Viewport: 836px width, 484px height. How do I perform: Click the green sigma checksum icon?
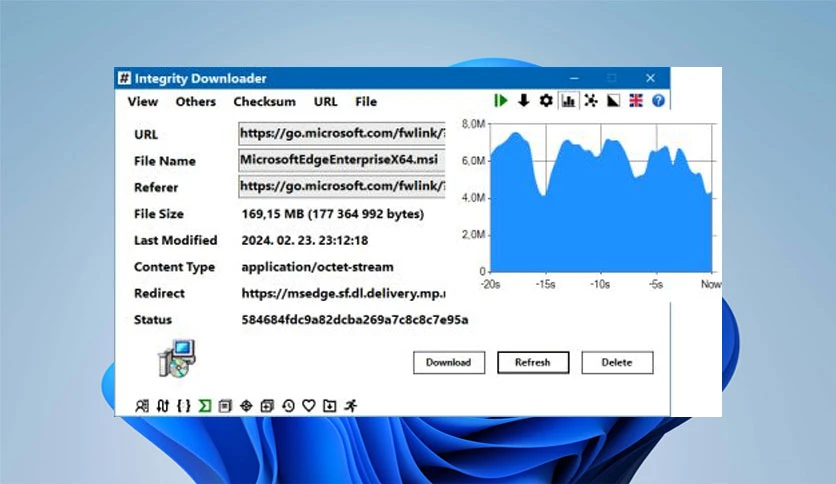pos(205,406)
